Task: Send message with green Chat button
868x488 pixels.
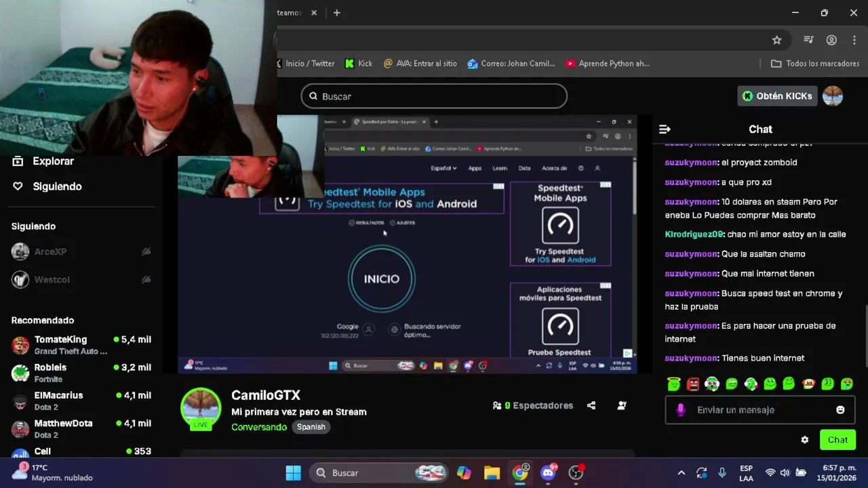Action: (837, 440)
